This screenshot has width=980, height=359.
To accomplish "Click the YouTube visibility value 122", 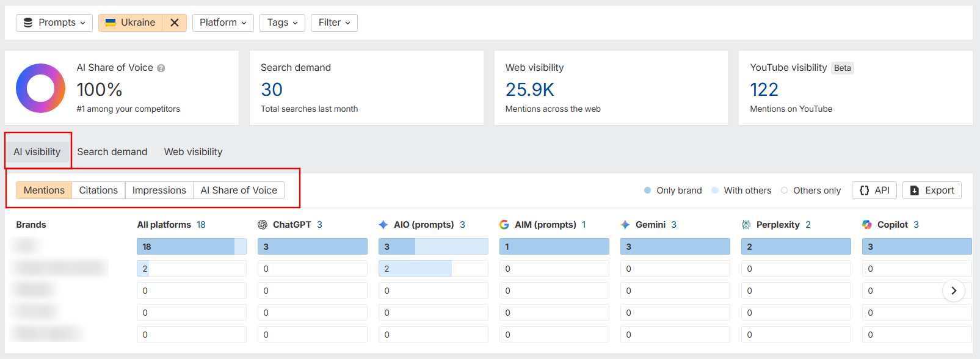I will (764, 90).
